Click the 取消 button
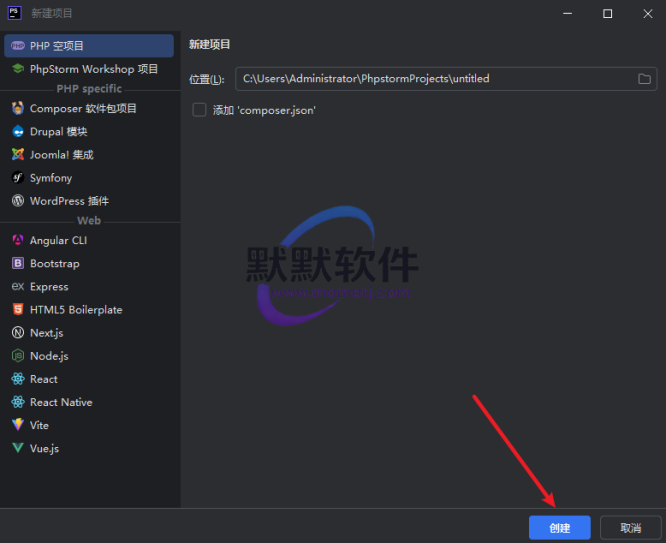The width and height of the screenshot is (666, 543). point(630,528)
